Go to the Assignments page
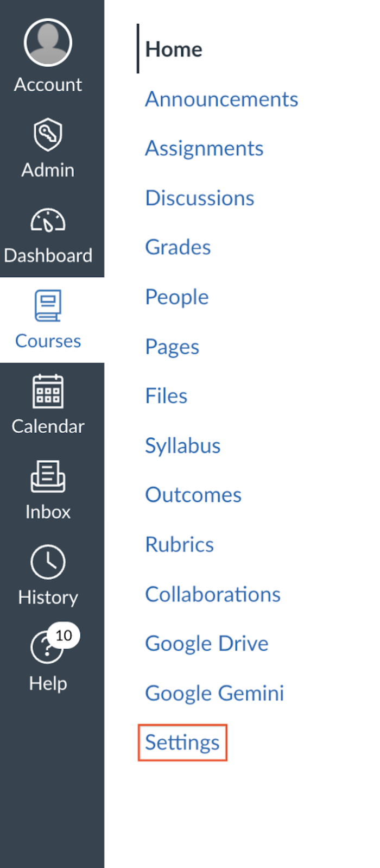The image size is (380, 868). coord(204,149)
